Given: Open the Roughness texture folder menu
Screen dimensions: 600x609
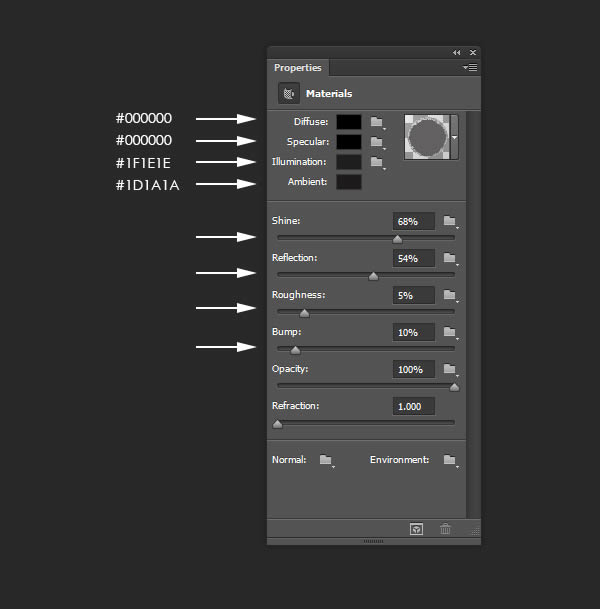Looking at the screenshot, I should 450,295.
